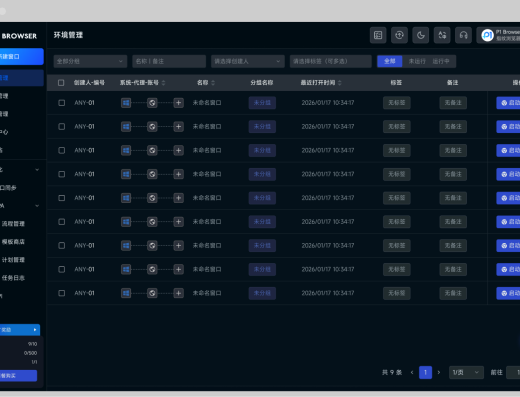Screen dimensions: 520x397
Task: Open the 1/页 page size dropdown
Action: pyautogui.click(x=466, y=372)
